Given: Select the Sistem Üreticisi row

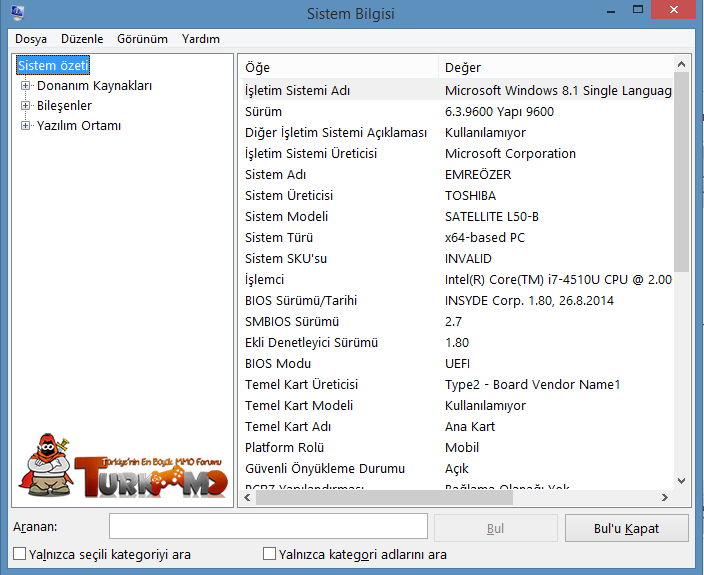Looking at the screenshot, I should (x=456, y=196).
